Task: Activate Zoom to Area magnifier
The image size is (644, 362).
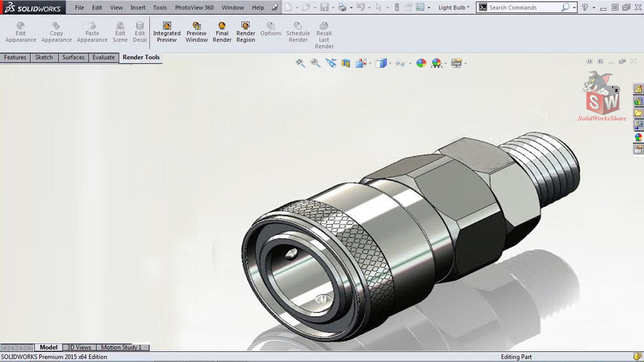Action: pos(316,63)
